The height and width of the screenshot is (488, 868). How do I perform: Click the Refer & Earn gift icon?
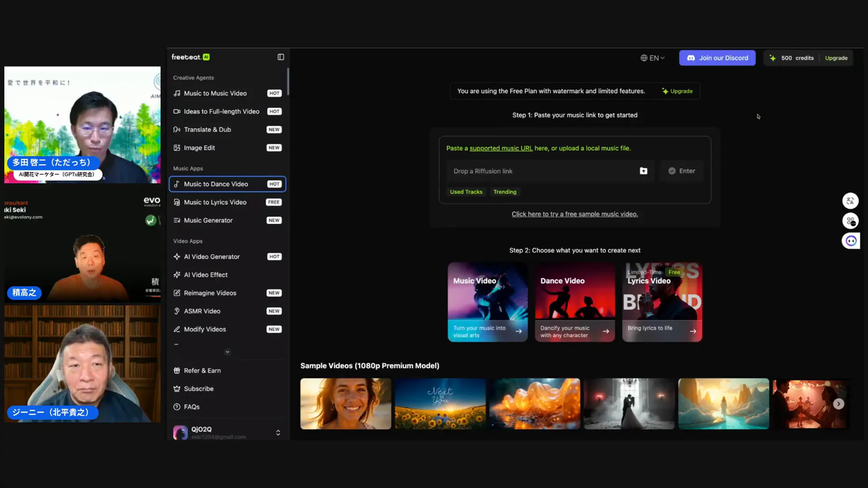coord(177,371)
